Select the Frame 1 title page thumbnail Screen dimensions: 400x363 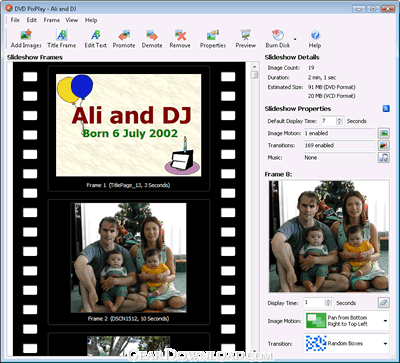(129, 125)
